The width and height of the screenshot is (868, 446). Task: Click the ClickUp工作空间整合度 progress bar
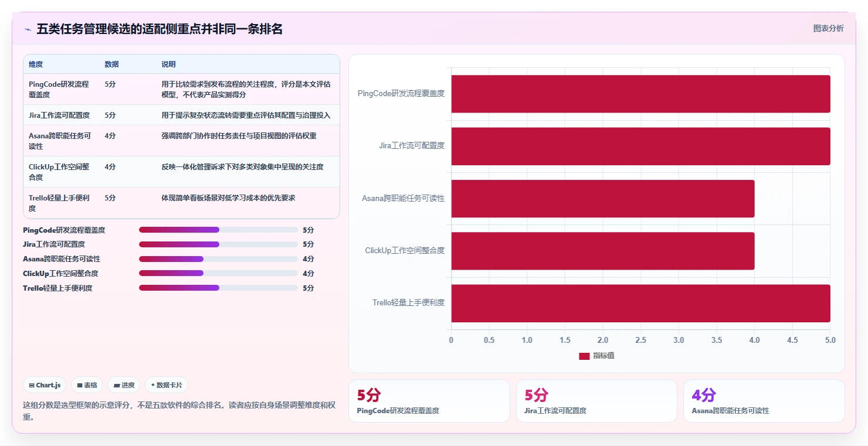pyautogui.click(x=218, y=273)
